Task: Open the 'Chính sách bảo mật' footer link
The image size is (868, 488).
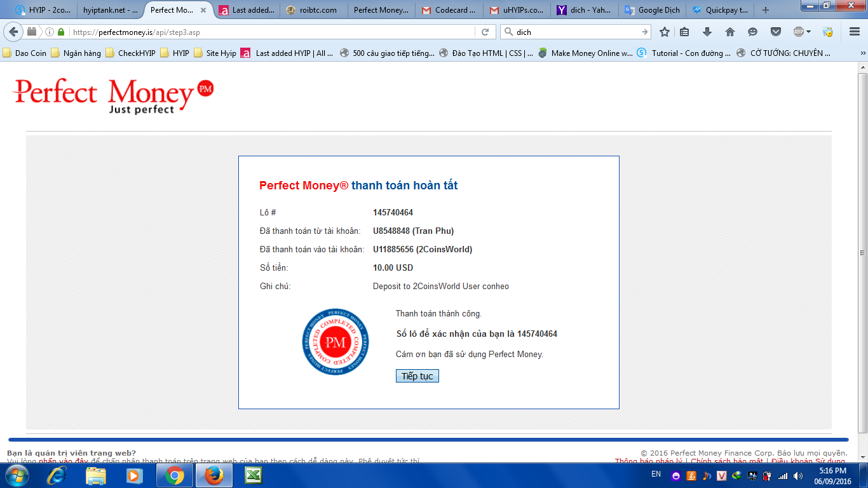Action: point(728,461)
